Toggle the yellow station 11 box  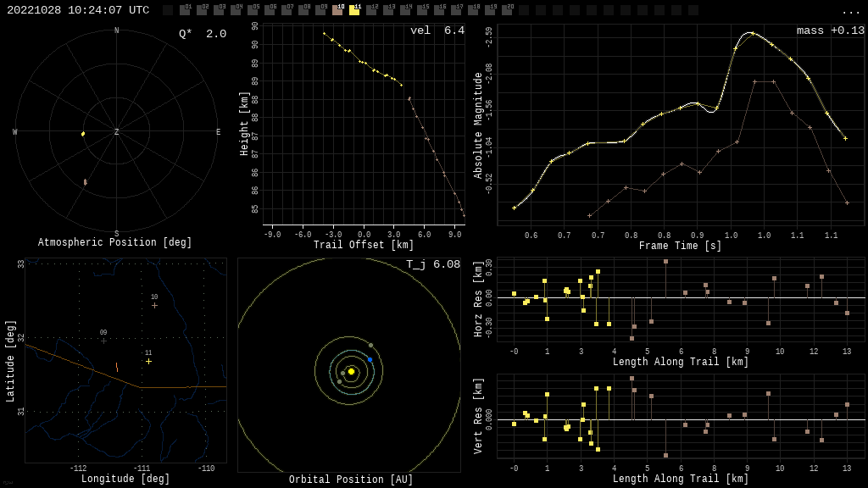click(354, 10)
